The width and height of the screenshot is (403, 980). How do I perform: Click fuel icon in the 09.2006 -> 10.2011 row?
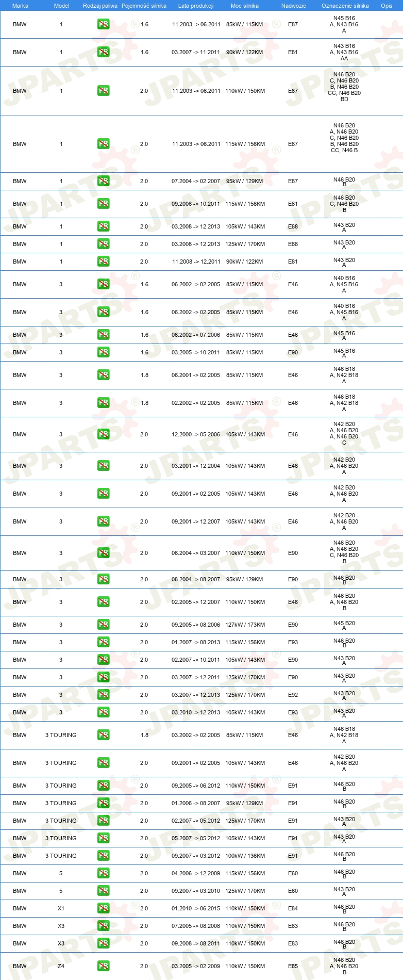pos(103,204)
